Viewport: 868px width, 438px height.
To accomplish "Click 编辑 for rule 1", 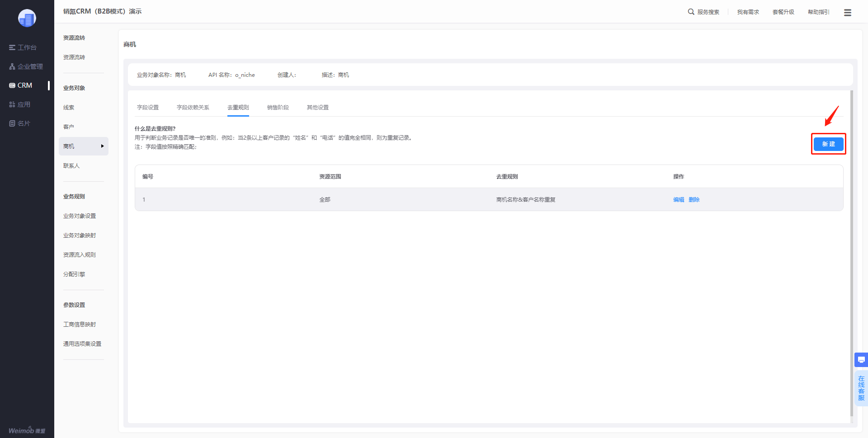I will 679,200.
